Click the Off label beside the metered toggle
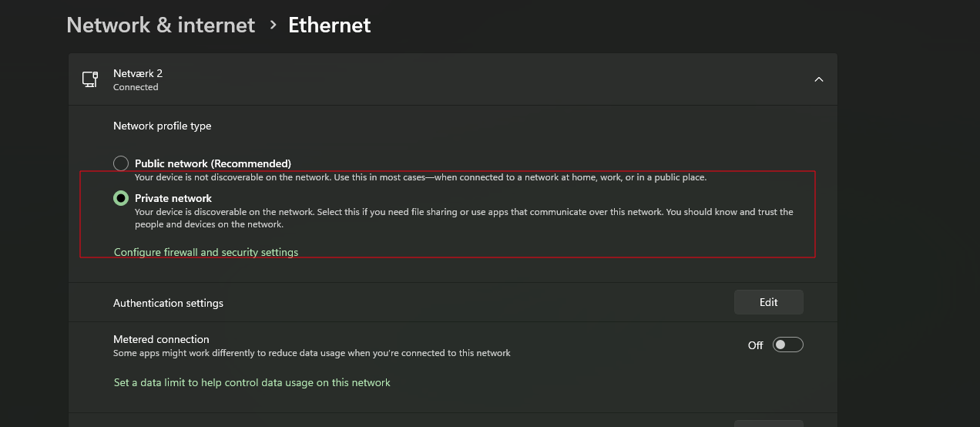980x427 pixels. pyautogui.click(x=755, y=345)
